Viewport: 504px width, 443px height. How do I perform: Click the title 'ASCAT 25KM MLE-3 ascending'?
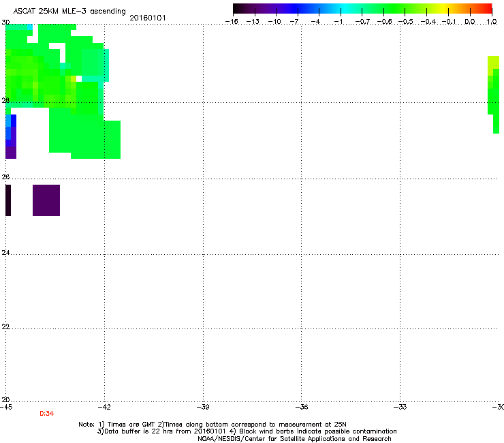(x=69, y=12)
